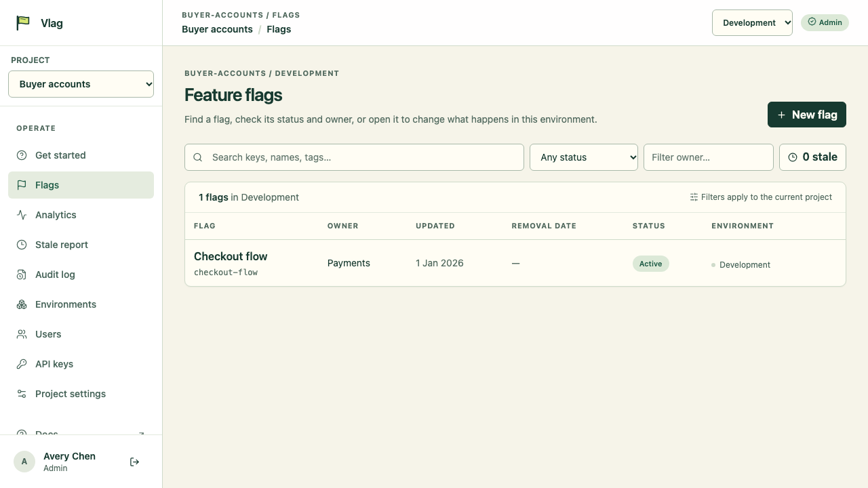The image size is (868, 488).
Task: Click the 0 stale button
Action: (x=812, y=157)
